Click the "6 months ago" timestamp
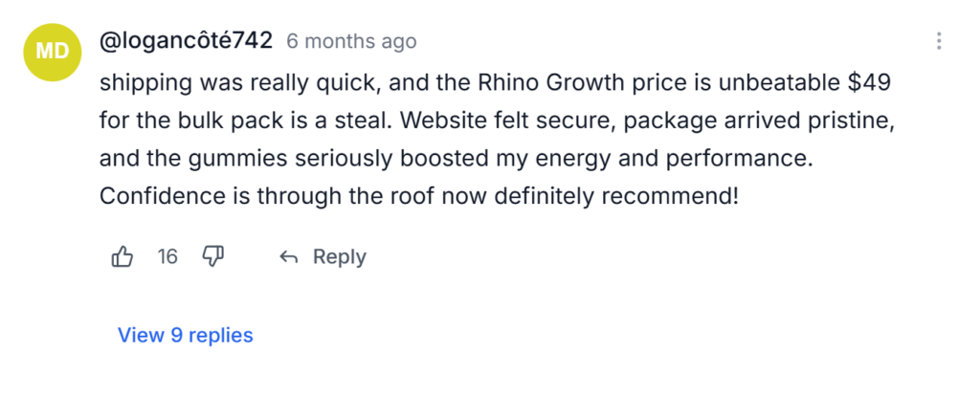The height and width of the screenshot is (396, 980). pyautogui.click(x=351, y=42)
